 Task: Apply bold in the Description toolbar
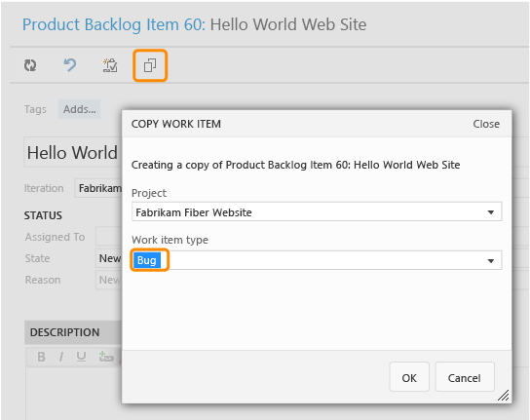(41, 357)
